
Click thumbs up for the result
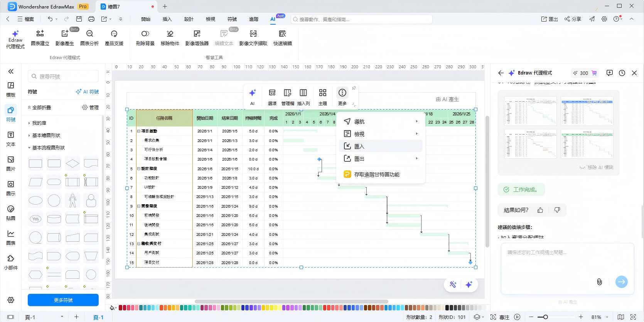(540, 210)
